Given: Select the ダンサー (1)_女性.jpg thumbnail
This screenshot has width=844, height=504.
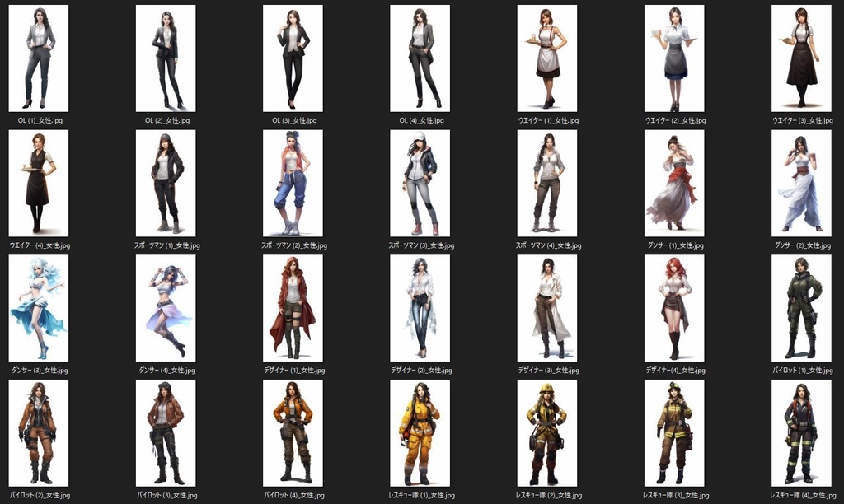Looking at the screenshot, I should point(674,184).
